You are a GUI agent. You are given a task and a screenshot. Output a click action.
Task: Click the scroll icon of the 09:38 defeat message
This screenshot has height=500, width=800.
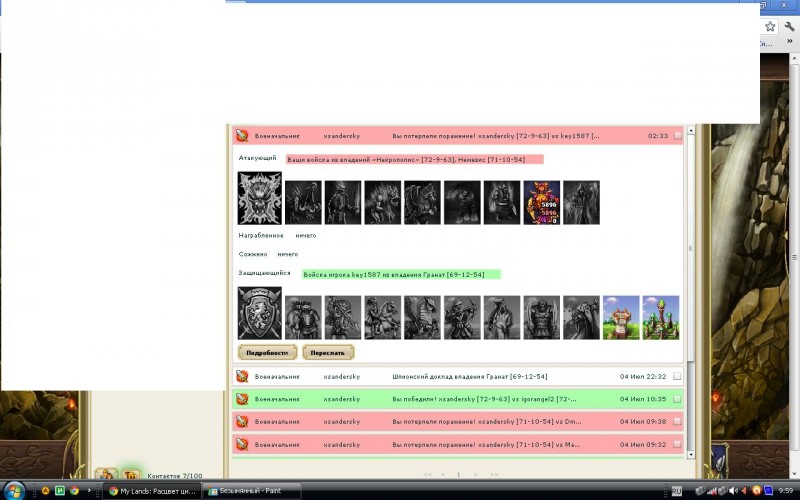click(x=242, y=421)
